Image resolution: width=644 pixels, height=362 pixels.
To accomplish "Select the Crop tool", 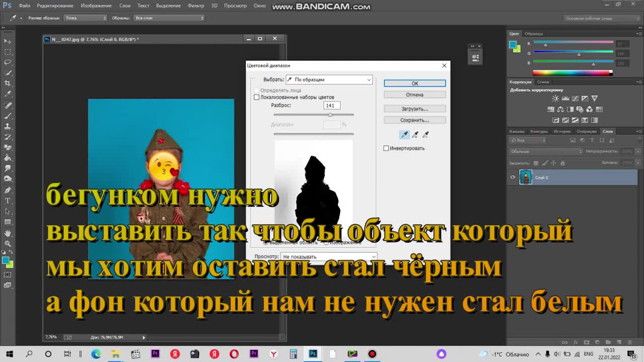I will [x=8, y=83].
